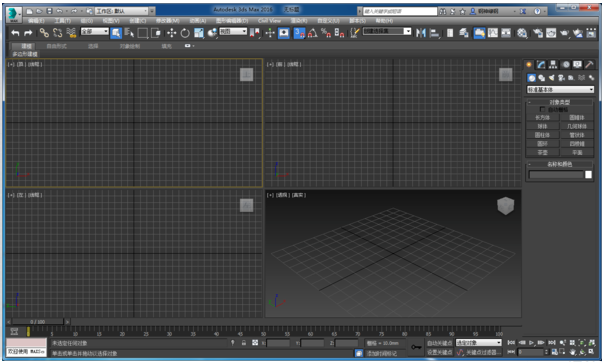This screenshot has height=362, width=602.
Task: Click the Select and Link chain icon
Action: 44,33
